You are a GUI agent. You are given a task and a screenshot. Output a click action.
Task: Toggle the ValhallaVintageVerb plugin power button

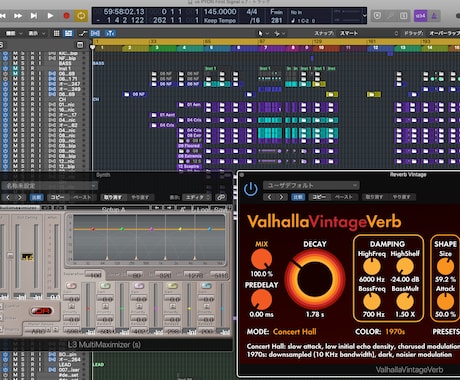[x=251, y=189]
